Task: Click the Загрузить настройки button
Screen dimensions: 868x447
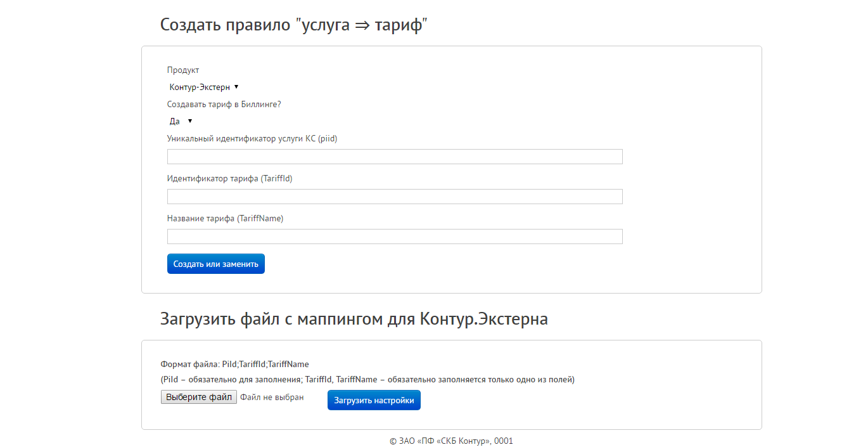Action: coord(374,400)
